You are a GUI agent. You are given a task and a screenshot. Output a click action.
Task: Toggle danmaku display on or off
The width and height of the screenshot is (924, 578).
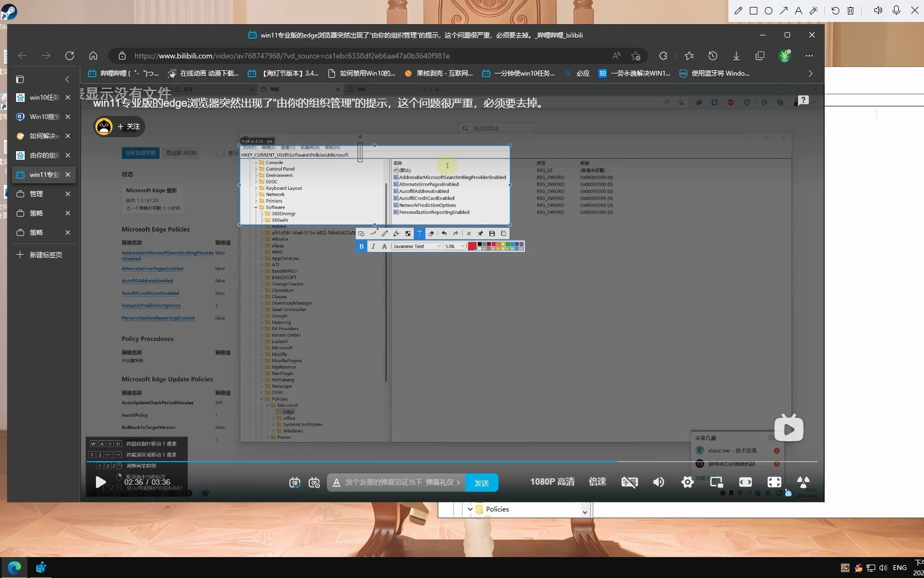pos(295,483)
